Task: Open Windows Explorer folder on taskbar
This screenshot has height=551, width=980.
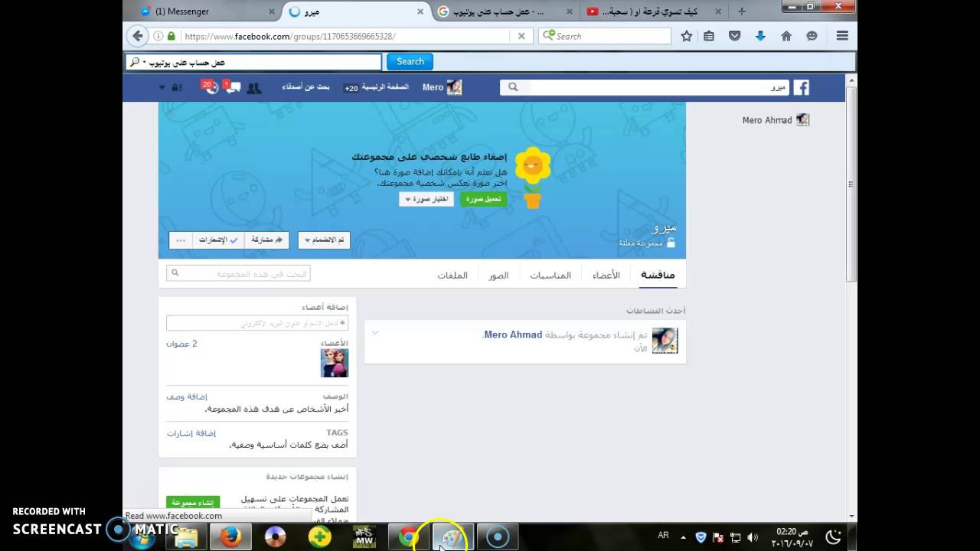Action: tap(186, 537)
